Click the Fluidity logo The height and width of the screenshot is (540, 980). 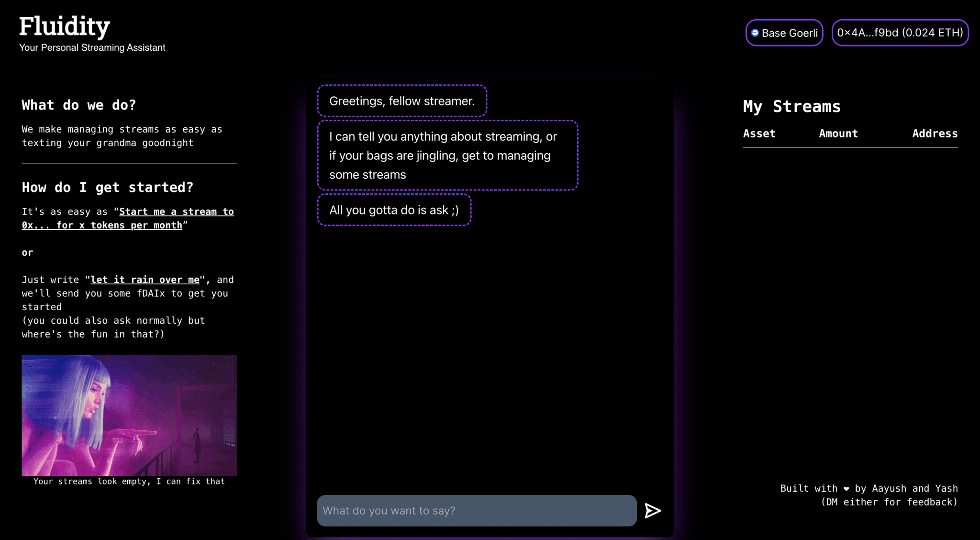(64, 26)
